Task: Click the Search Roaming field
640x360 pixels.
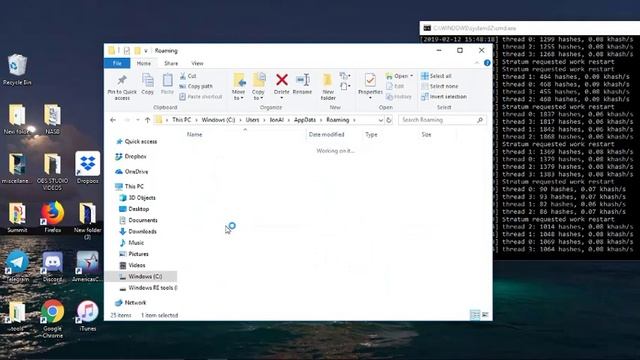Action: point(442,120)
